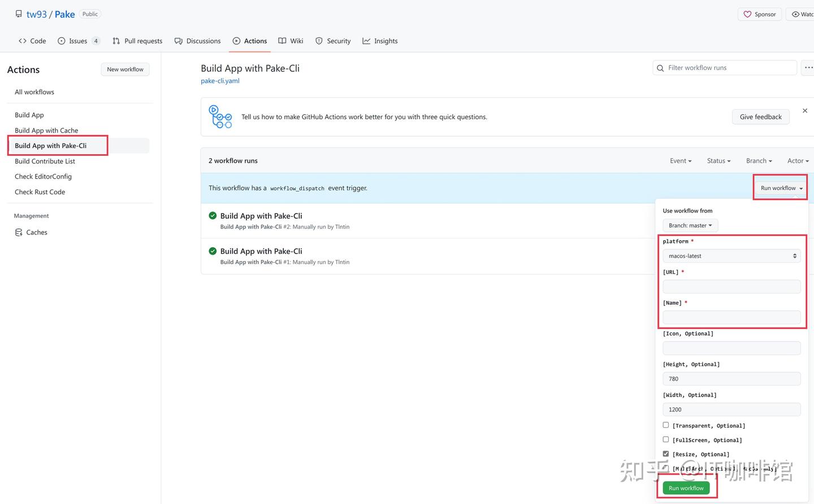Open the platform macos-latest dropdown
Viewport: 814px width, 504px height.
pyautogui.click(x=731, y=256)
